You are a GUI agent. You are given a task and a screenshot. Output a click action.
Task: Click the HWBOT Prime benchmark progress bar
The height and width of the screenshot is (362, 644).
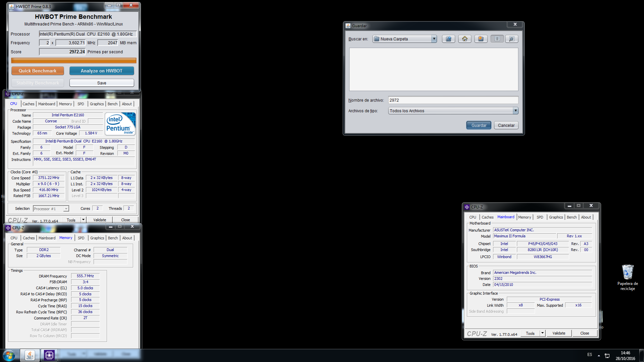[74, 60]
